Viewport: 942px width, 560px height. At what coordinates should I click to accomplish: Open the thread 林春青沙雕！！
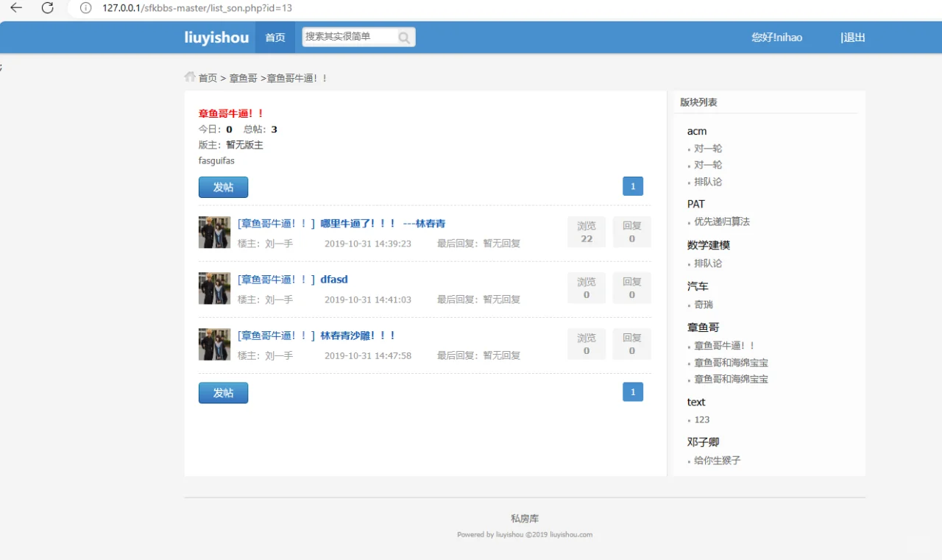tap(357, 335)
